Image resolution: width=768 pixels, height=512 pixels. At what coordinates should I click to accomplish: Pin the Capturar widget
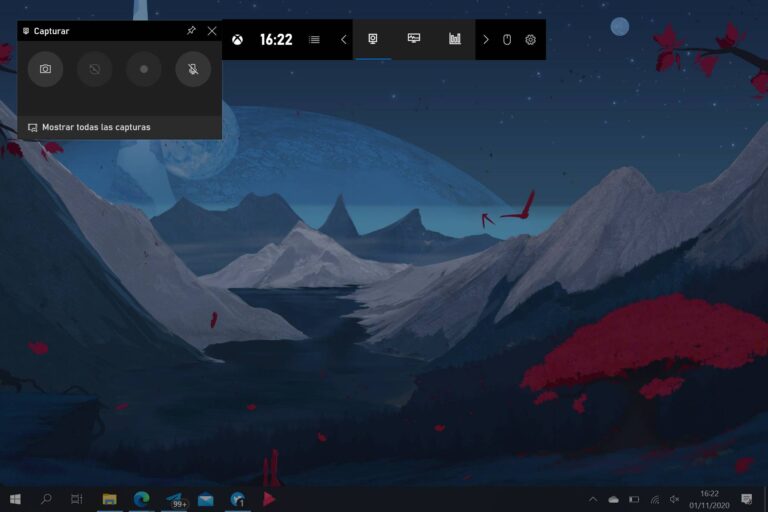[192, 30]
